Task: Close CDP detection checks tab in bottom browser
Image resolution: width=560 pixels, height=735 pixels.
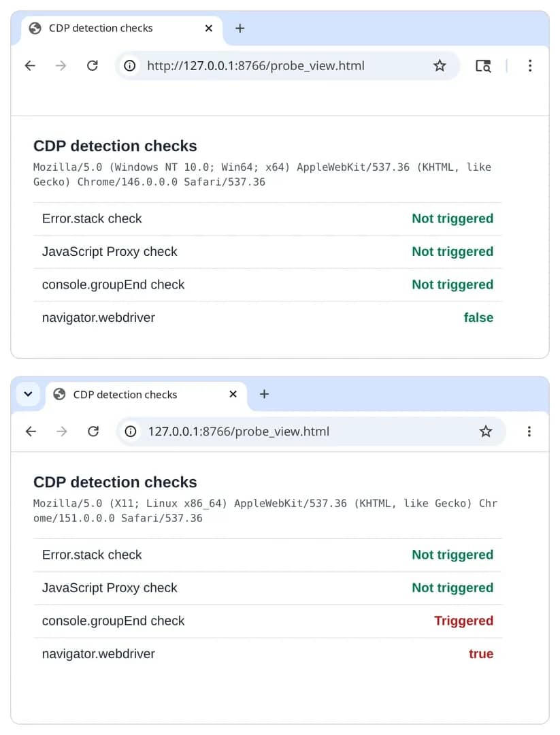Action: coord(233,395)
